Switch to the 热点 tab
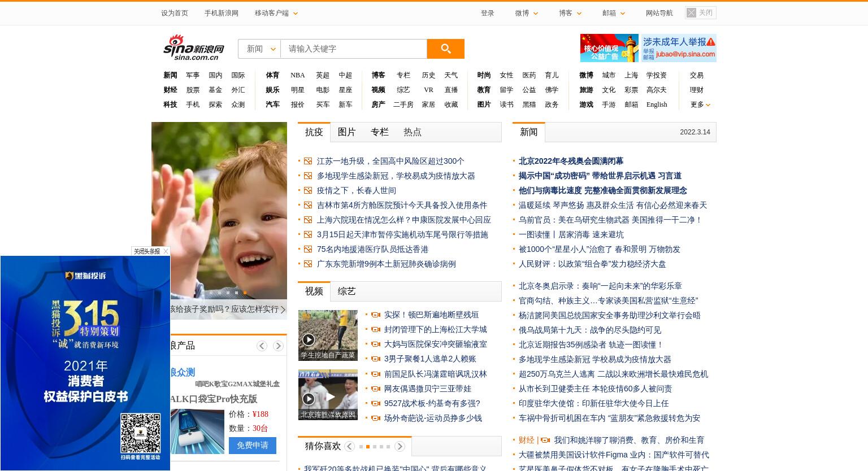The width and height of the screenshot is (868, 471). [x=413, y=132]
